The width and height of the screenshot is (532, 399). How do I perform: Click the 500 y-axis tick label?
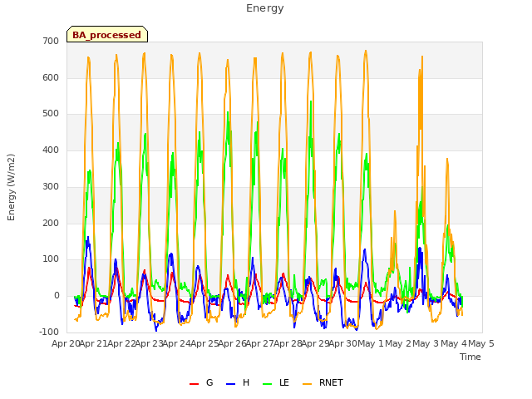click(x=51, y=114)
